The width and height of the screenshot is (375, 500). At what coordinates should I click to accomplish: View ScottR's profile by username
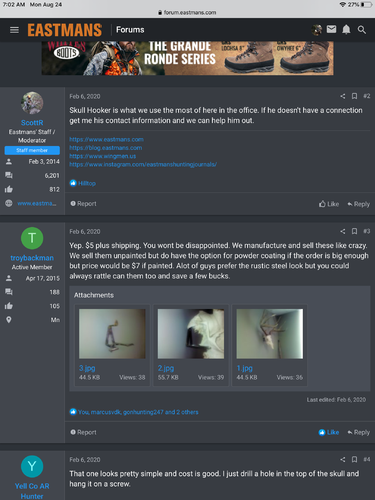[x=32, y=123]
